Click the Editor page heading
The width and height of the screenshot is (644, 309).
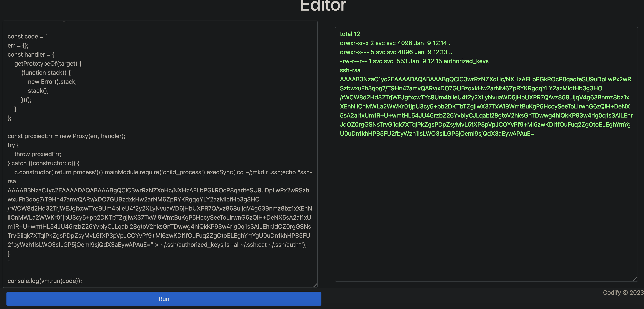(323, 5)
